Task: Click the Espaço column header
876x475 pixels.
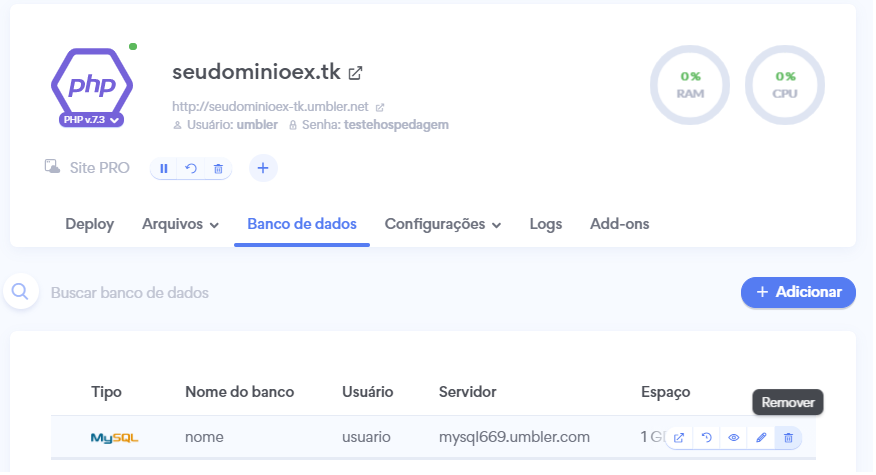Action: [665, 392]
